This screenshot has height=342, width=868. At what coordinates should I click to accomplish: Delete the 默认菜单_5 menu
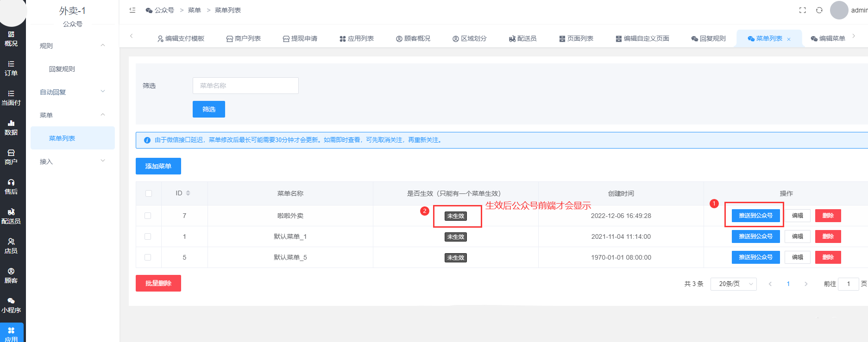coord(828,257)
